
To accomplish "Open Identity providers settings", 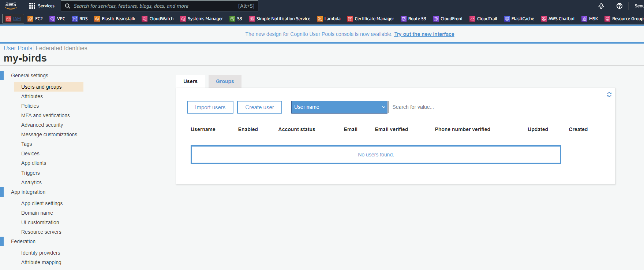I will (x=41, y=253).
